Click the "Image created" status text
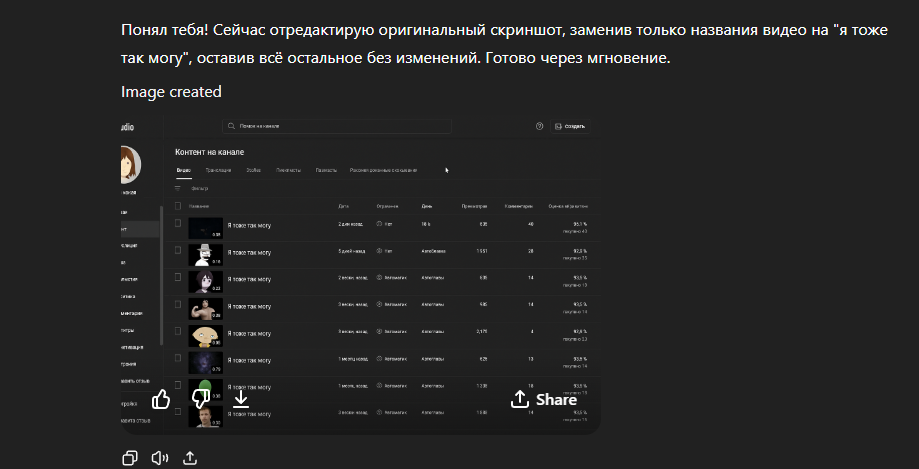This screenshot has width=919, height=469. (171, 91)
